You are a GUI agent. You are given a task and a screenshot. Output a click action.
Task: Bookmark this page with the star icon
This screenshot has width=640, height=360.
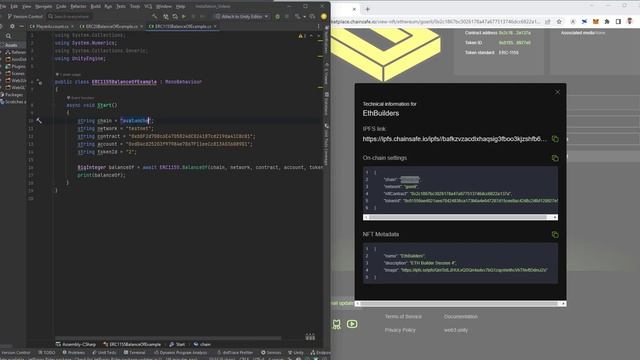pos(559,21)
